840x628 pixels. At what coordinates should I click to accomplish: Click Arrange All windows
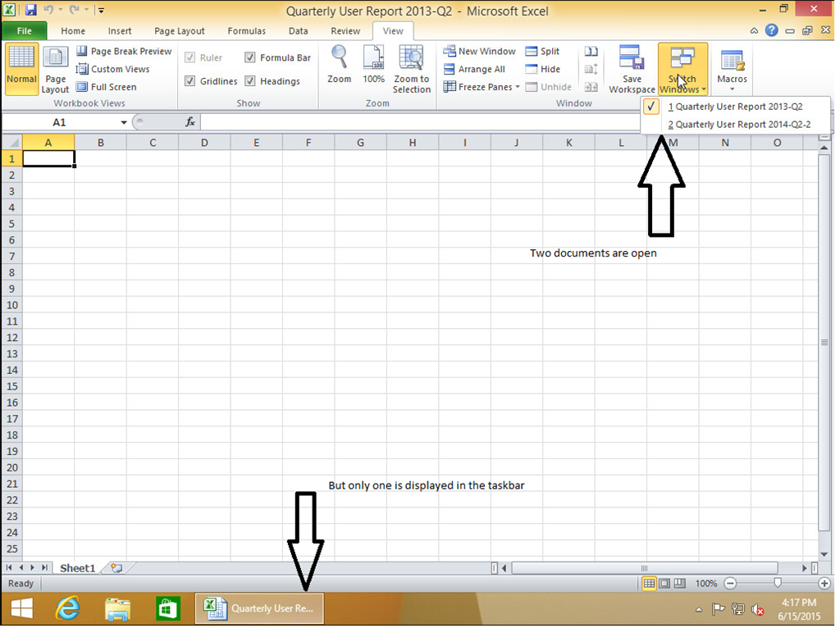pos(474,69)
